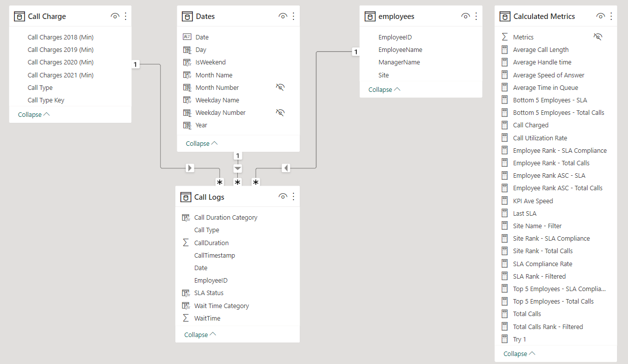
Task: Click the calculated column icon beside IsWeekend
Action: coord(186,62)
